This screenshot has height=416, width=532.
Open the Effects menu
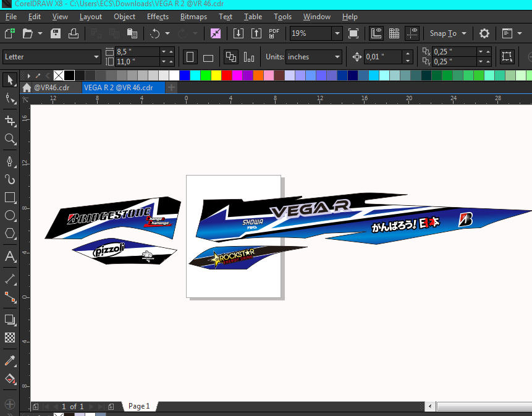tap(158, 17)
